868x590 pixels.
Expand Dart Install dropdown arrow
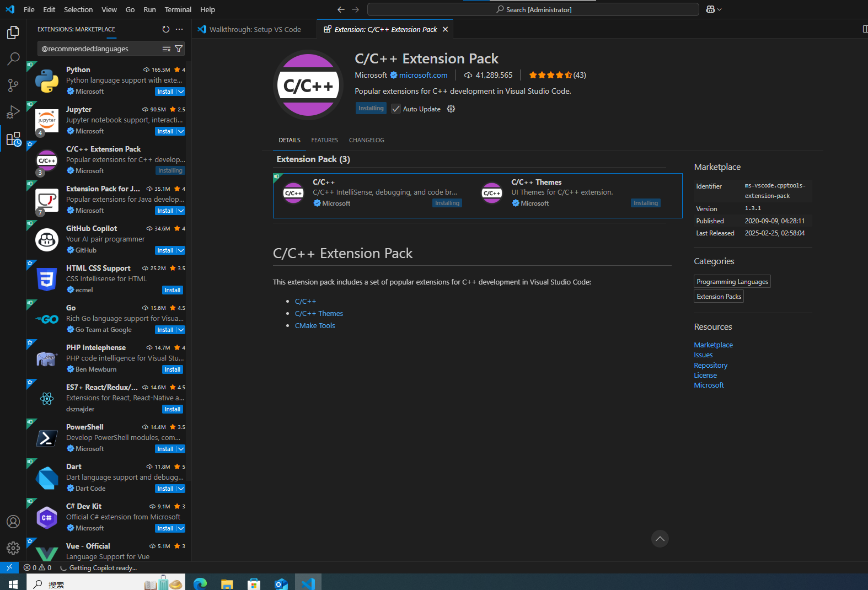click(x=181, y=489)
